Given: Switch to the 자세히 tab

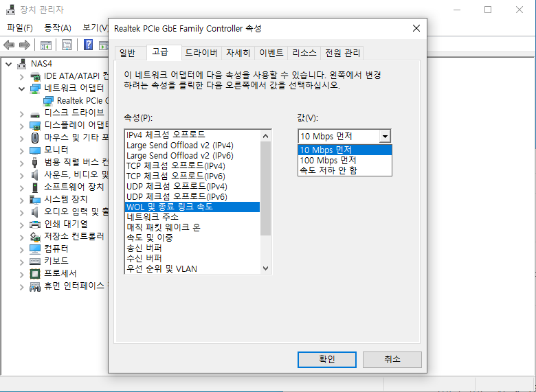Looking at the screenshot, I should pos(238,53).
